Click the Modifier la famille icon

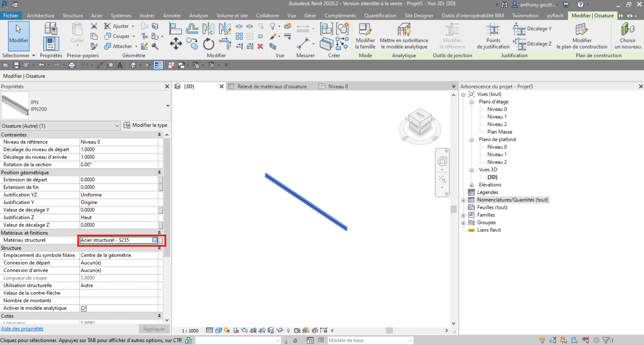(x=365, y=30)
